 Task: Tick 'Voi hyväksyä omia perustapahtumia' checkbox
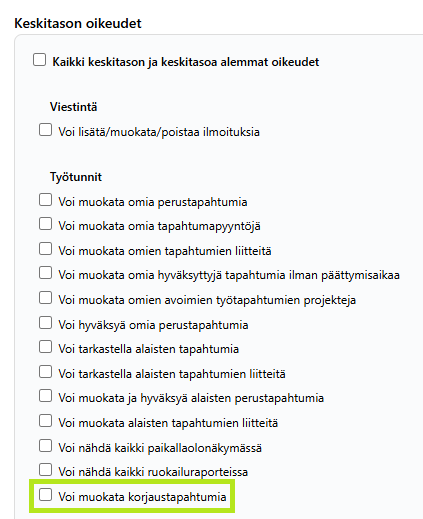pyautogui.click(x=45, y=323)
